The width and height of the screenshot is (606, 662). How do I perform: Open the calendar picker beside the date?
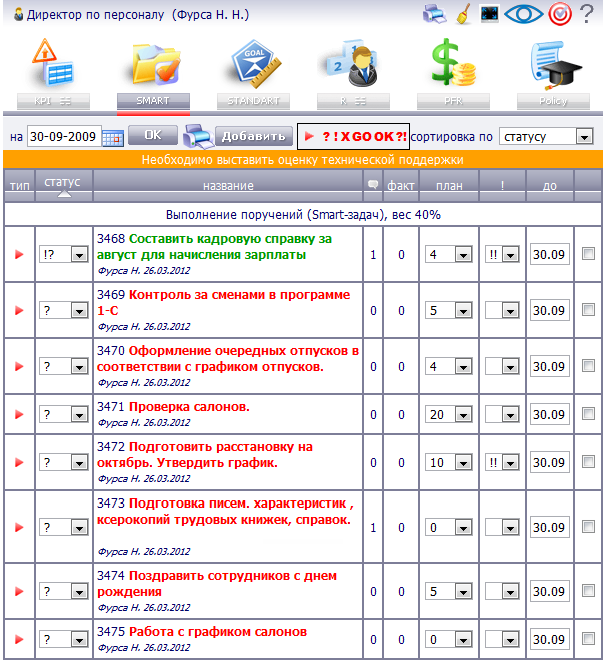[x=113, y=138]
